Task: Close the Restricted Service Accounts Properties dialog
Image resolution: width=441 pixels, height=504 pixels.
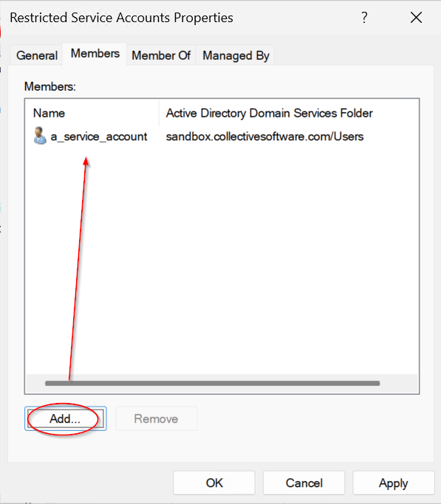Action: pyautogui.click(x=416, y=18)
